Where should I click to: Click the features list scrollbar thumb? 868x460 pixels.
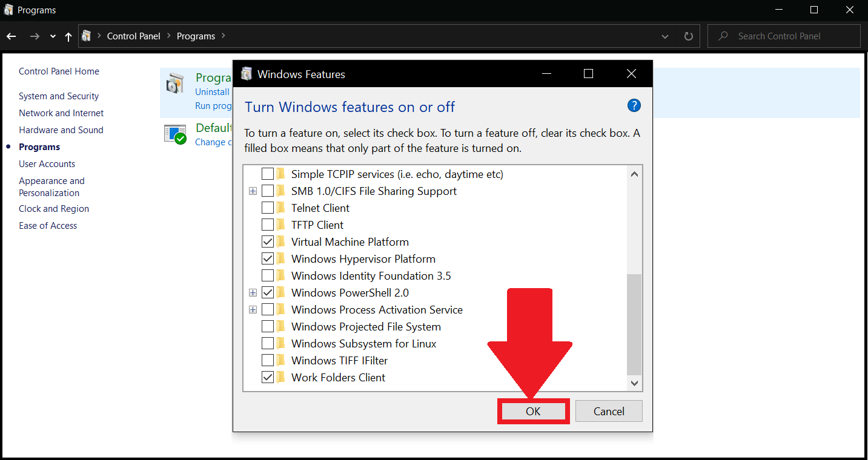634,324
